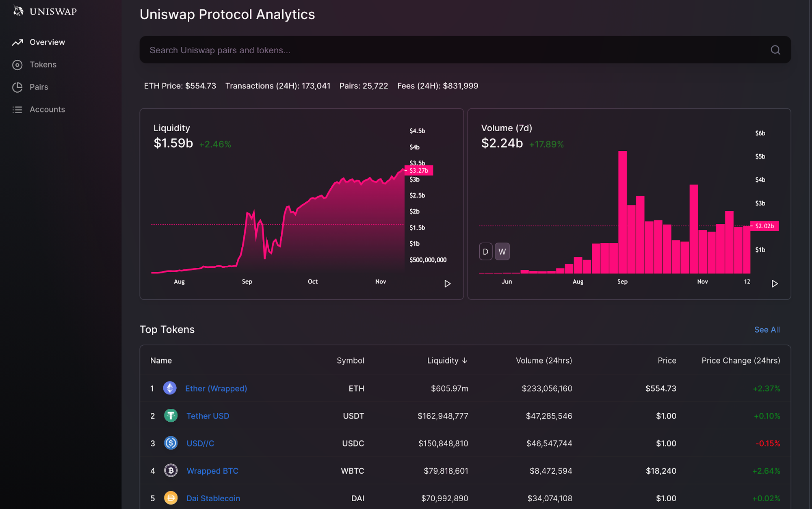Click the Top Tokens heading

coord(167,329)
